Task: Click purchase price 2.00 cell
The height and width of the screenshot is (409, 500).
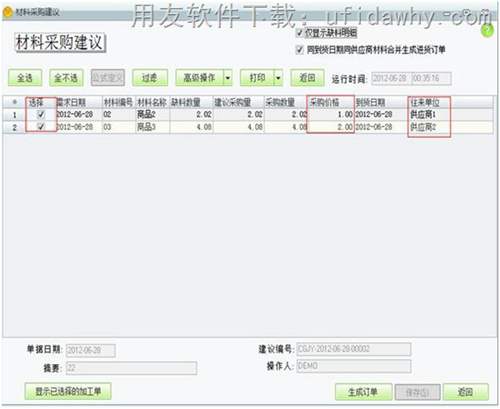Action: [330, 127]
